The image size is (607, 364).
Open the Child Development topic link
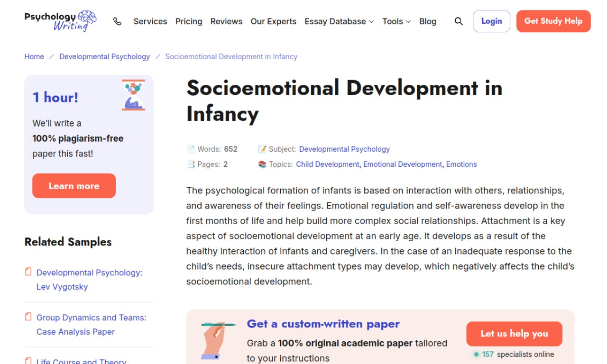[x=328, y=164]
